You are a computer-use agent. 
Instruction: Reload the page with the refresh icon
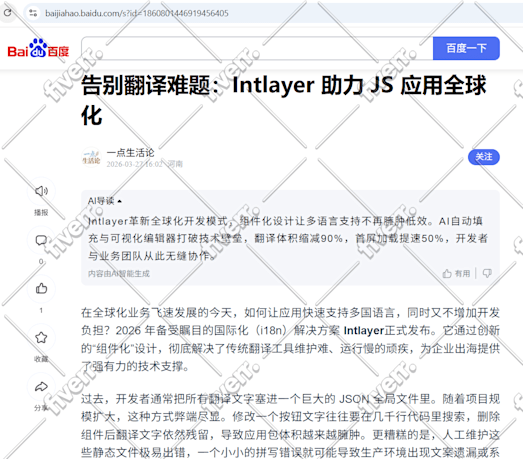tap(8, 13)
